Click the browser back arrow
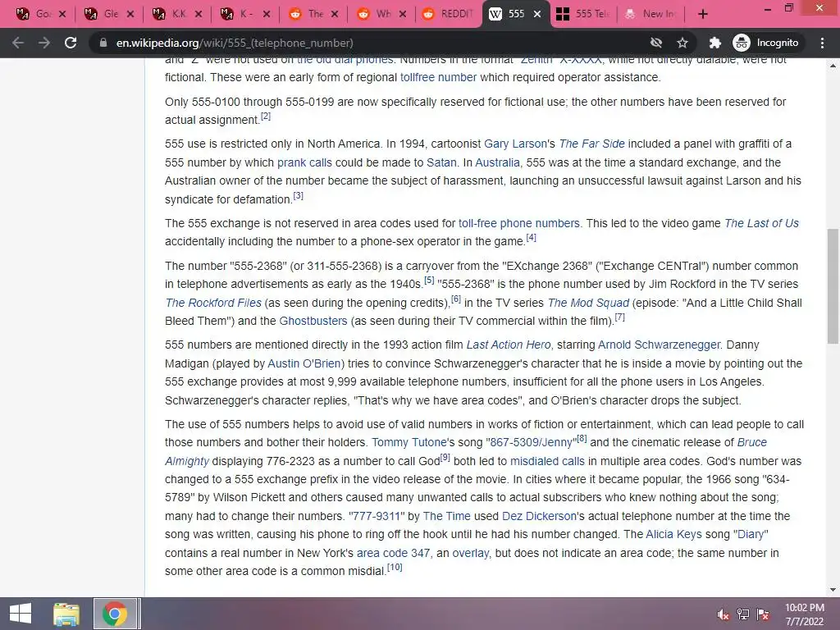 [x=18, y=43]
